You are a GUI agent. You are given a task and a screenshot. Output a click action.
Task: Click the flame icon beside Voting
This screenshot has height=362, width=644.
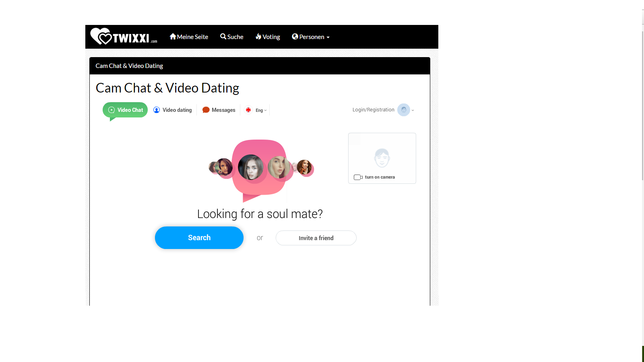tap(258, 37)
